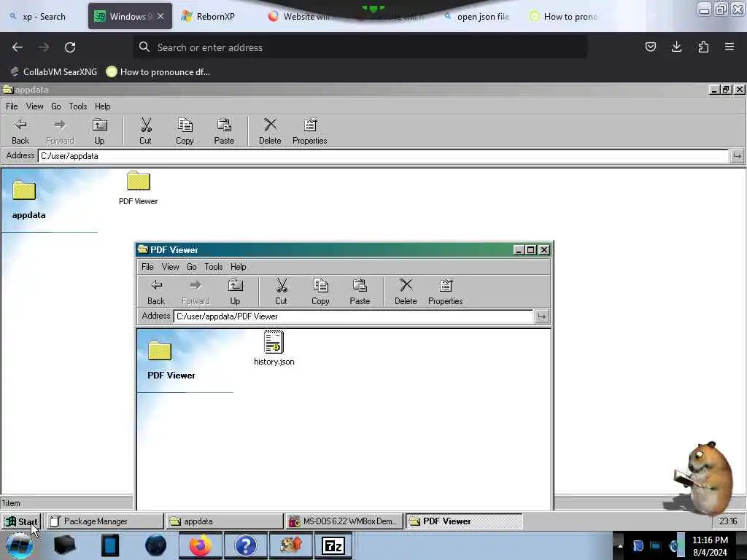This screenshot has width=747, height=560.
Task: Click the browser Search or enter address bar
Action: click(360, 47)
